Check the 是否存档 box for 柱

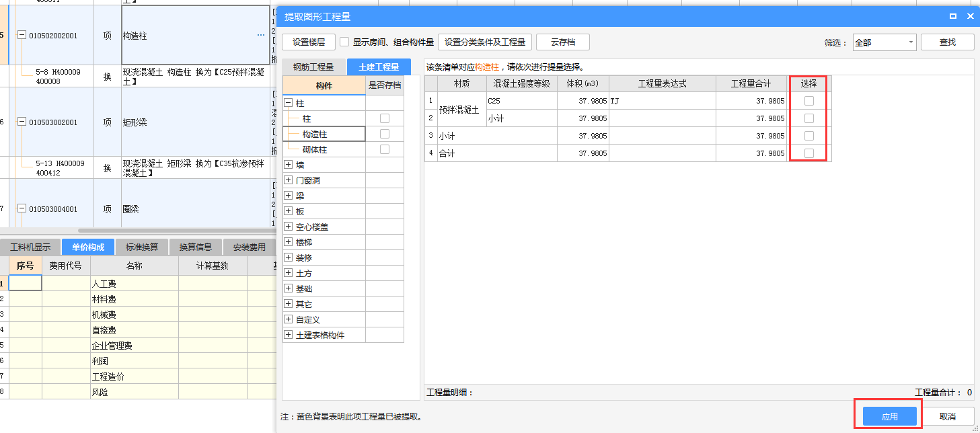coord(385,118)
